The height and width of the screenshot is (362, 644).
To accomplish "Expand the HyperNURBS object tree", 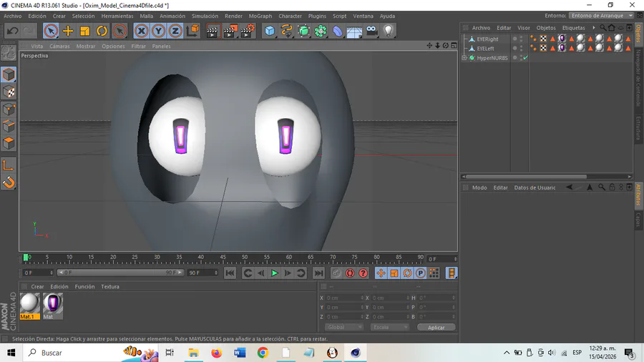I will point(464,58).
